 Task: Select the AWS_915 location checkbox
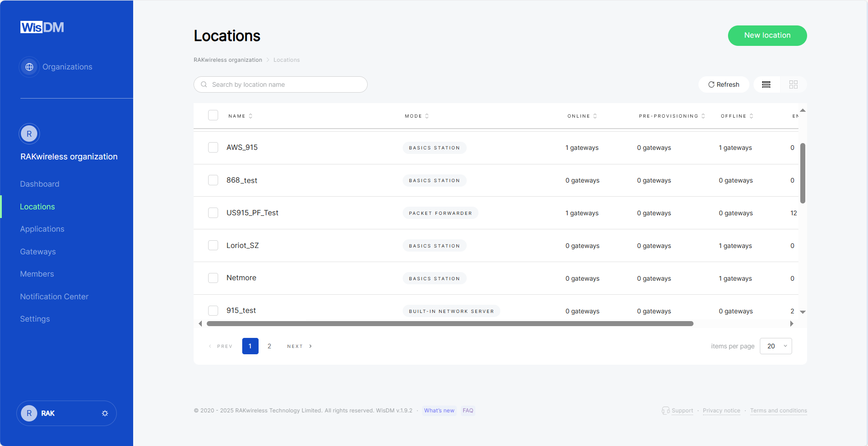[213, 148]
